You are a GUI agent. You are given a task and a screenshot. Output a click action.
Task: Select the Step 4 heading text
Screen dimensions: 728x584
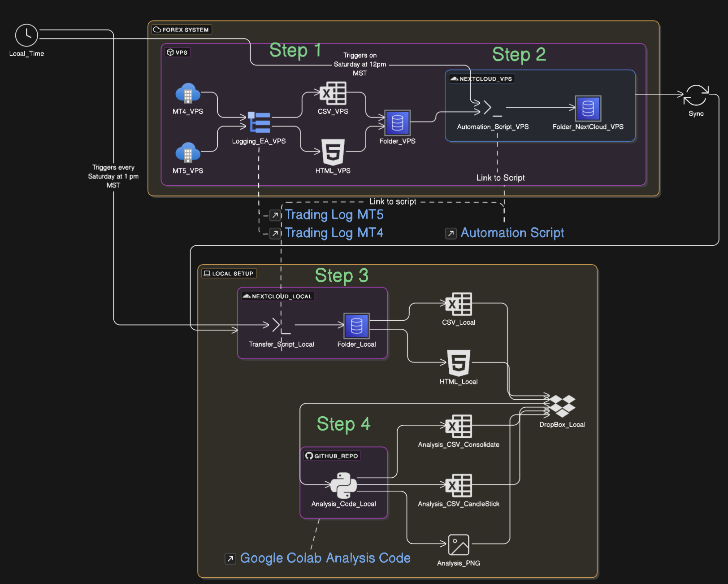[343, 424]
